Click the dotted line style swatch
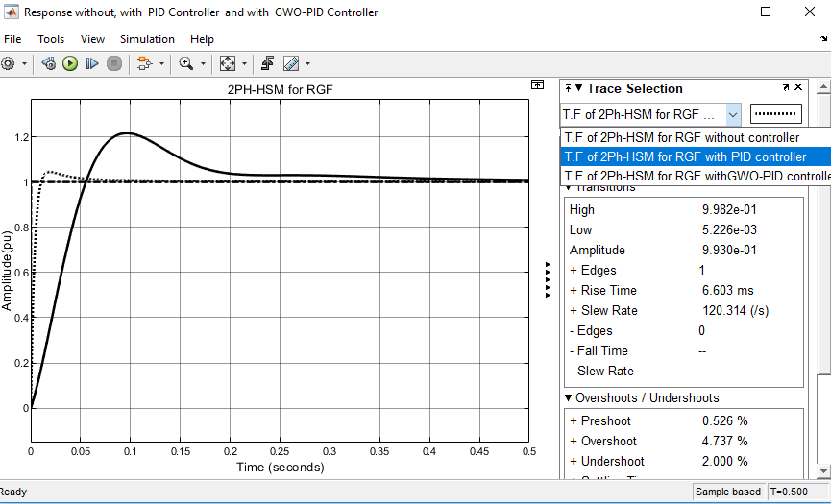 pyautogui.click(x=776, y=114)
